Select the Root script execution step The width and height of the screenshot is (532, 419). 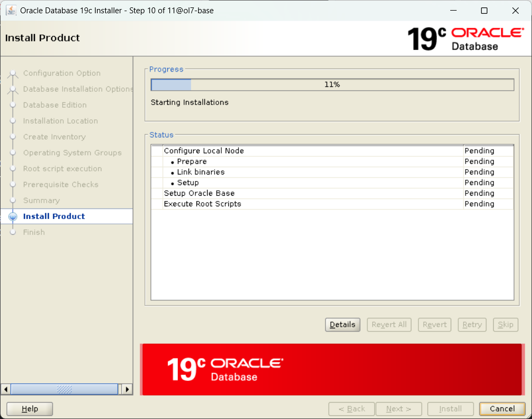pos(63,169)
